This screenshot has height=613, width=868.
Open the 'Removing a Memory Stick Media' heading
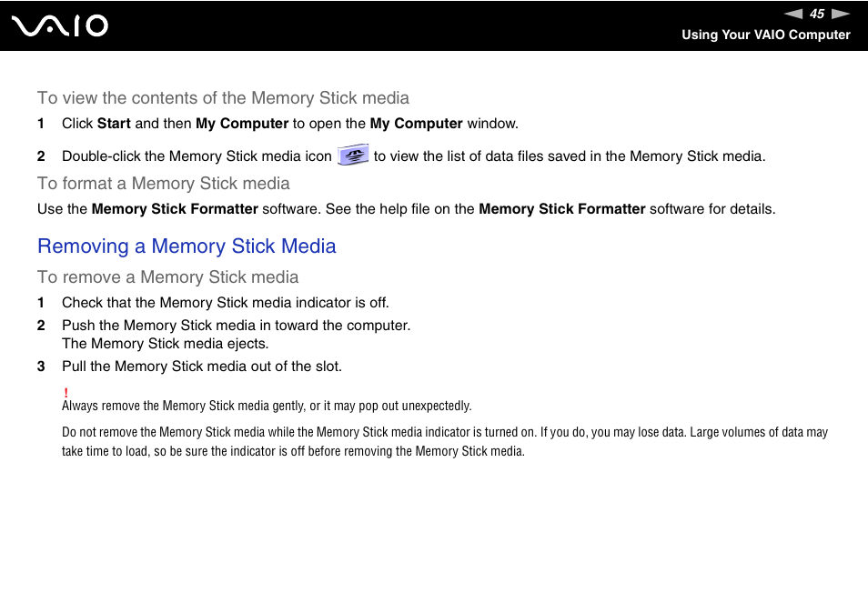[x=187, y=246]
